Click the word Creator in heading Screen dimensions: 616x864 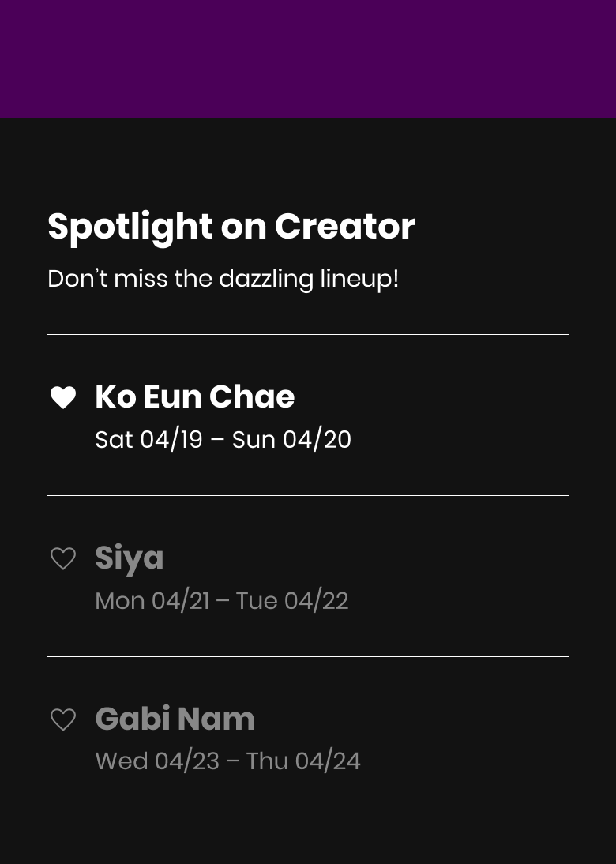[x=344, y=227]
